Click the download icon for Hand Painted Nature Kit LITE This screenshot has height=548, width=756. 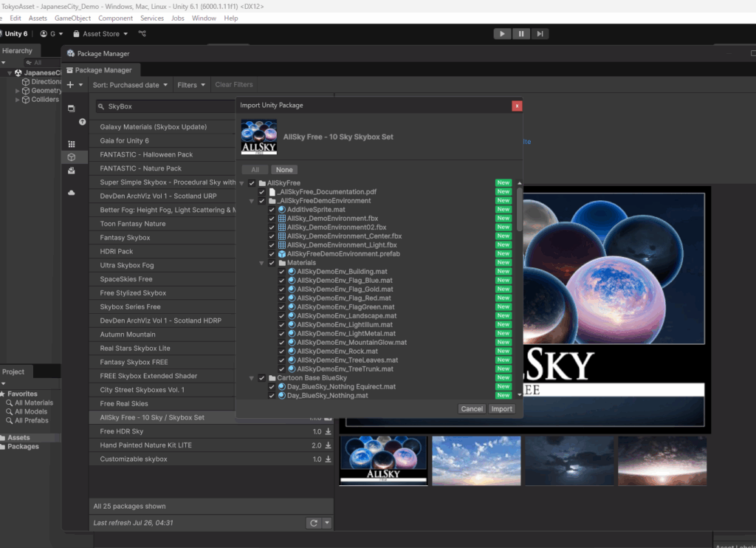coord(328,445)
